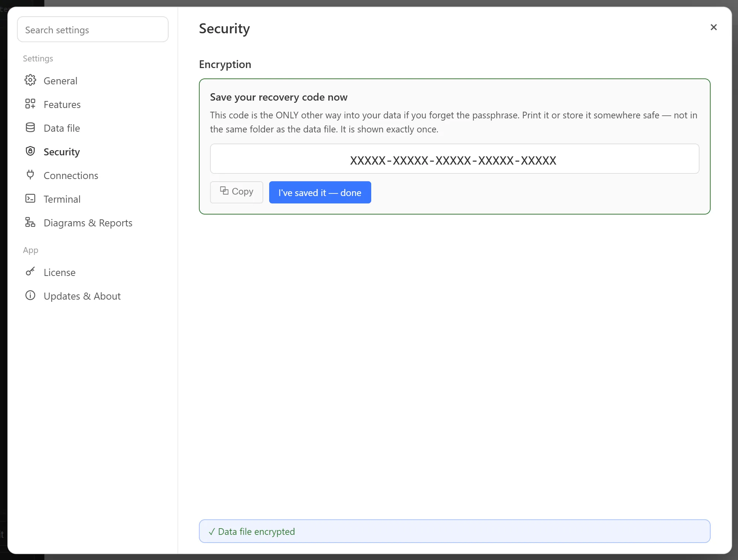
Task: Open Updates & About page
Action: tap(92, 296)
